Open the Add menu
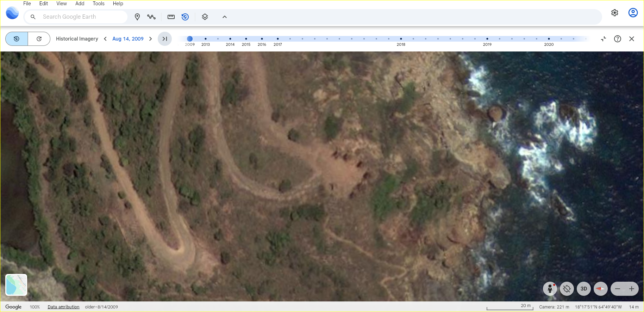644x312 pixels. 80,4
